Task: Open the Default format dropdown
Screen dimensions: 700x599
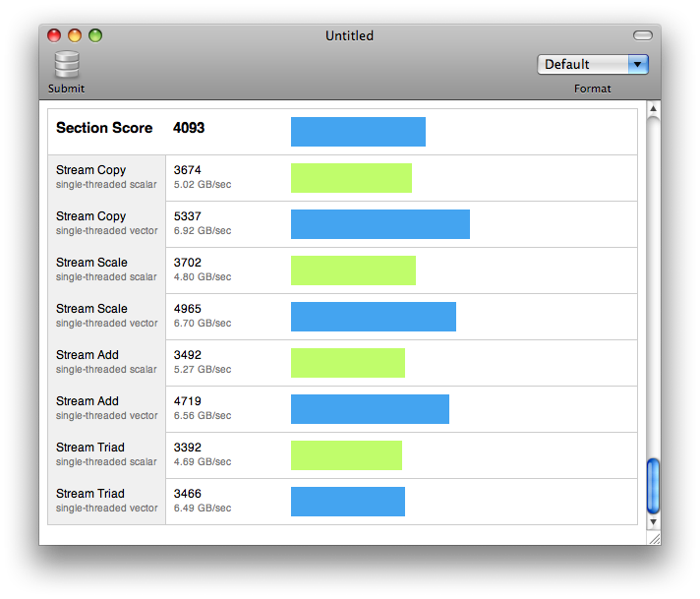Action: click(x=593, y=64)
